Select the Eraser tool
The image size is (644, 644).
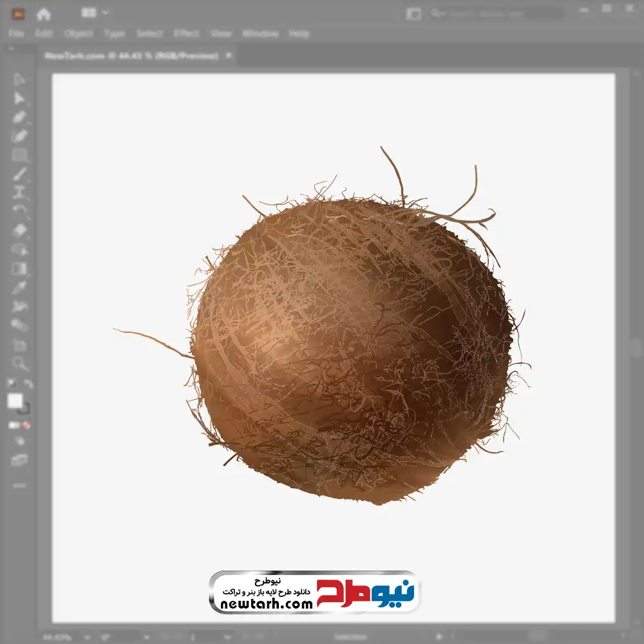tap(19, 230)
